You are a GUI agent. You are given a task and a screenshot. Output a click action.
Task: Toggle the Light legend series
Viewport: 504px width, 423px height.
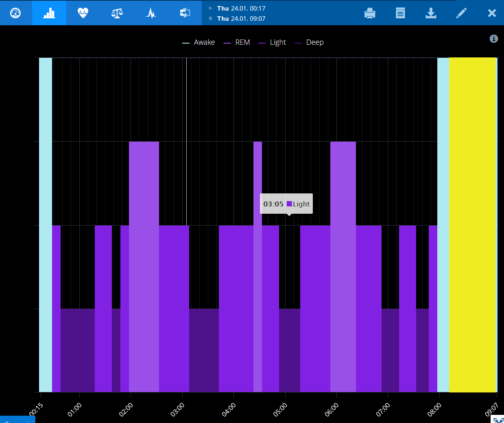point(272,42)
